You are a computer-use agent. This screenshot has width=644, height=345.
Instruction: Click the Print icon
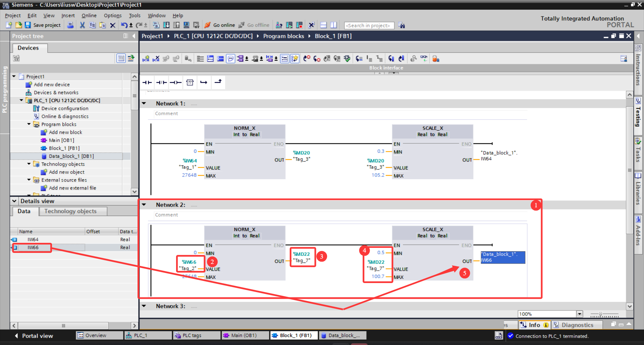tap(70, 25)
